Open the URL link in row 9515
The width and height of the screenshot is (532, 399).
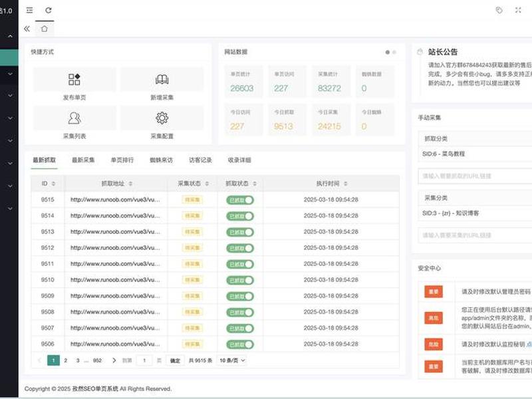click(115, 200)
